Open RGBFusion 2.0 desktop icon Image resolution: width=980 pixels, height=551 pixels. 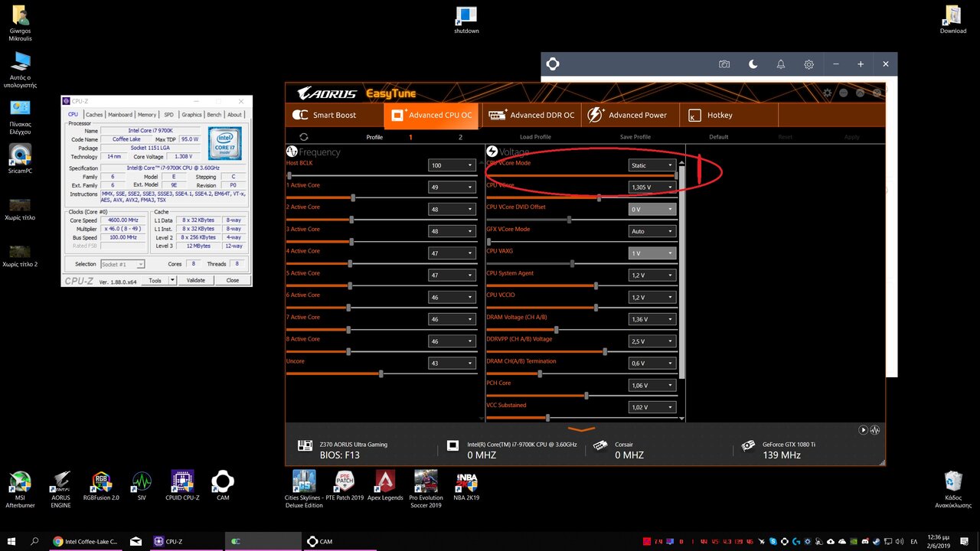coord(101,486)
